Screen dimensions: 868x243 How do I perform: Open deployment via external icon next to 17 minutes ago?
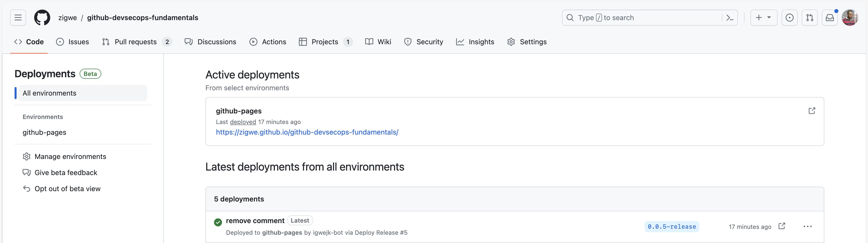(x=782, y=226)
